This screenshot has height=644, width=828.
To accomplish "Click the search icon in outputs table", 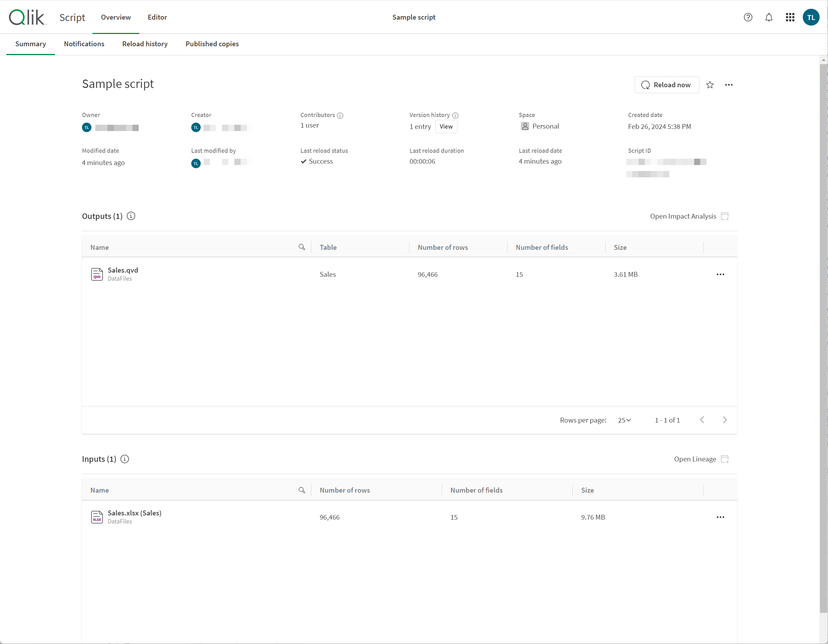I will coord(302,247).
